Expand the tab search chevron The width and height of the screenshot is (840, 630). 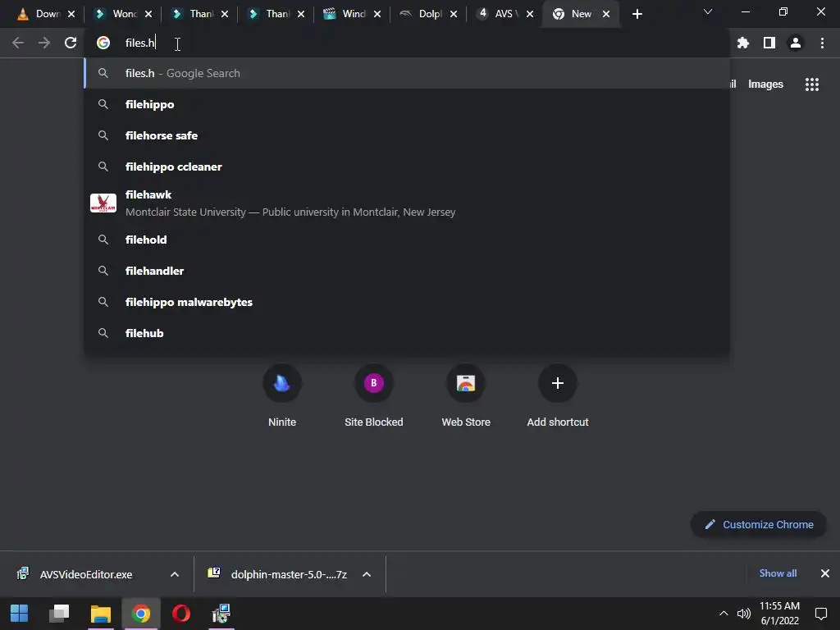click(708, 11)
